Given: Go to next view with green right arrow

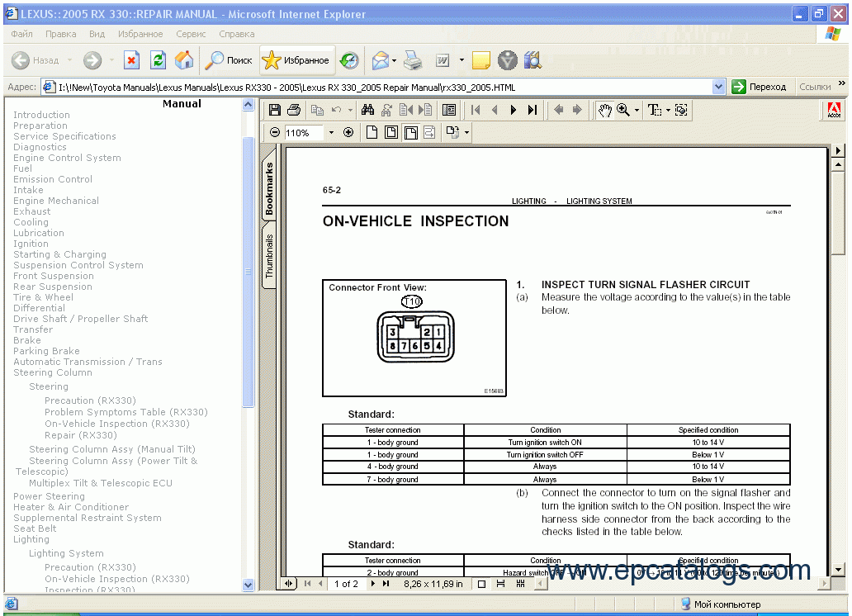Looking at the screenshot, I should coord(577,110).
